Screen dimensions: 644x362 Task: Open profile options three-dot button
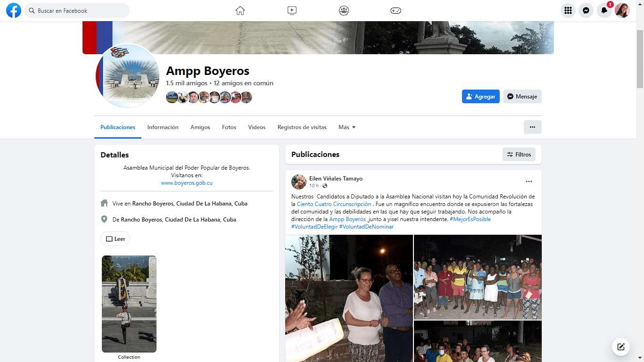[533, 127]
